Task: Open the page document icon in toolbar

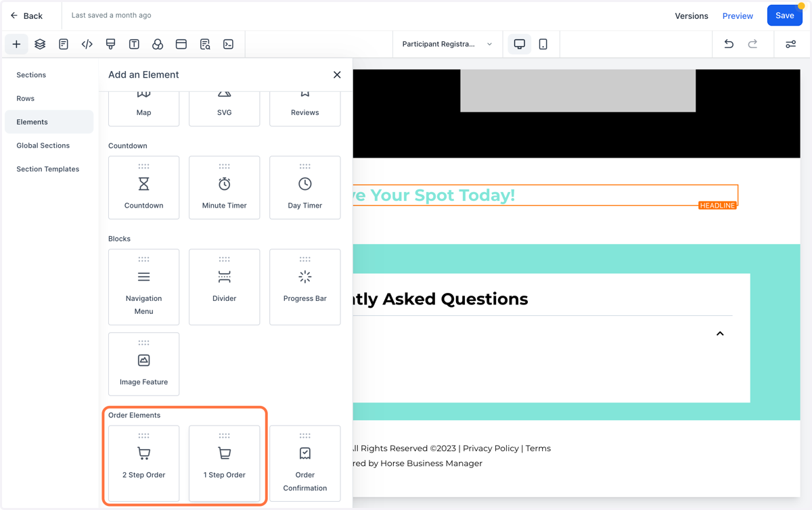Action: 64,44
